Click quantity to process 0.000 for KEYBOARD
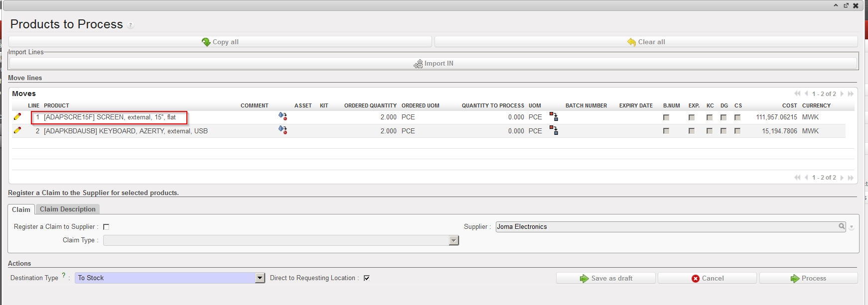Viewport: 868px width, 305px height. (516, 131)
